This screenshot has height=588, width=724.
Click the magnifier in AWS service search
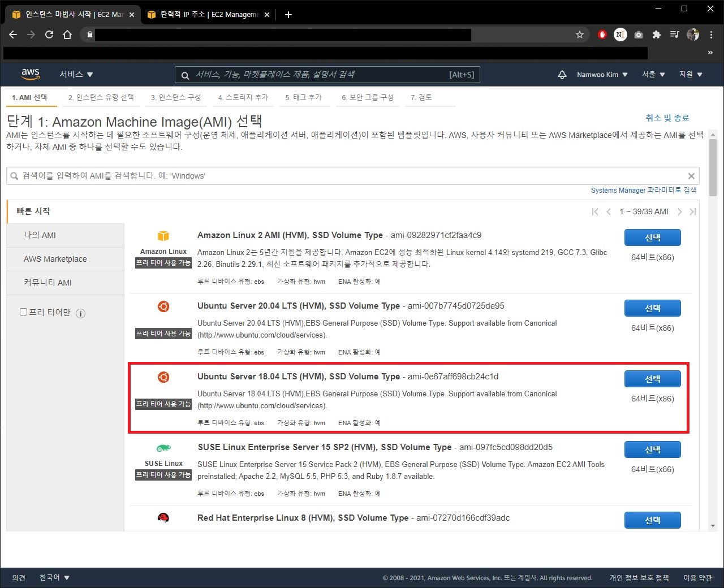point(185,75)
